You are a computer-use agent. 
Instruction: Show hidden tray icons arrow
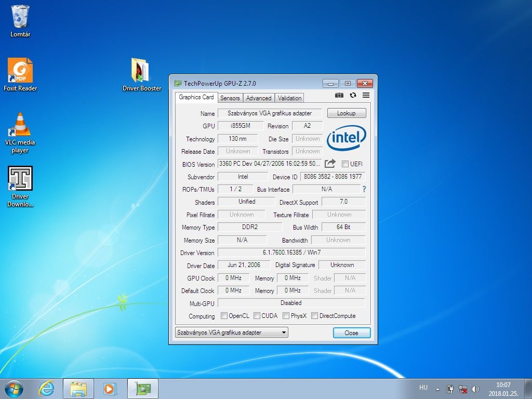(437, 389)
